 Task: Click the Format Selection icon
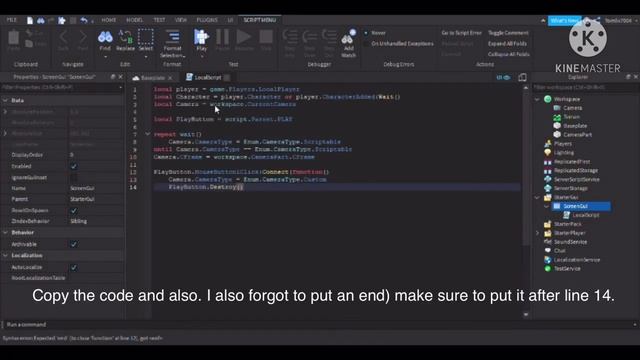173,37
